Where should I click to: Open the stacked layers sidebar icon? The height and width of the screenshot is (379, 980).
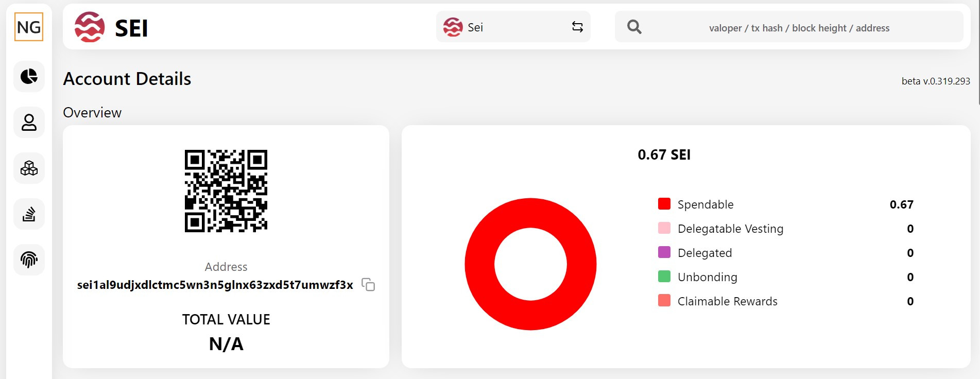pyautogui.click(x=29, y=214)
